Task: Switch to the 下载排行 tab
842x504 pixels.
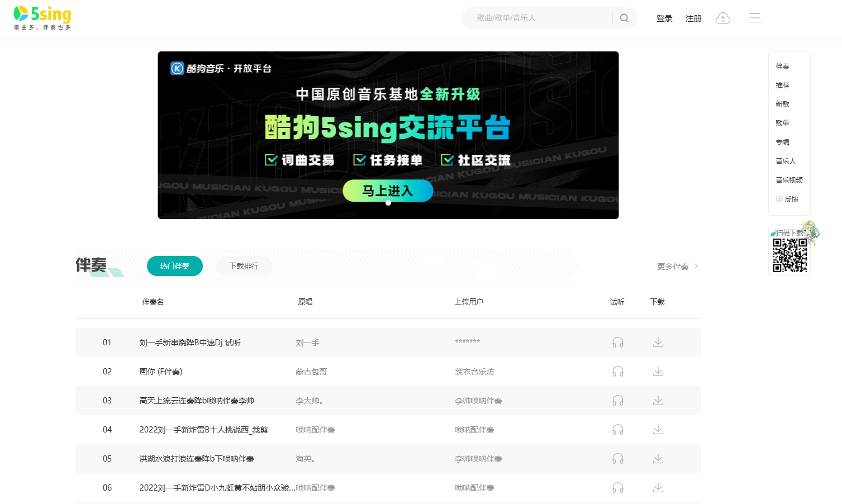Action: point(244,266)
